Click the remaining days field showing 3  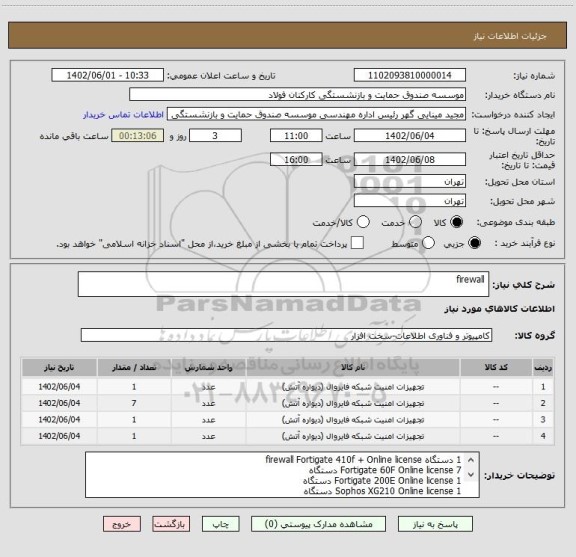pos(215,136)
